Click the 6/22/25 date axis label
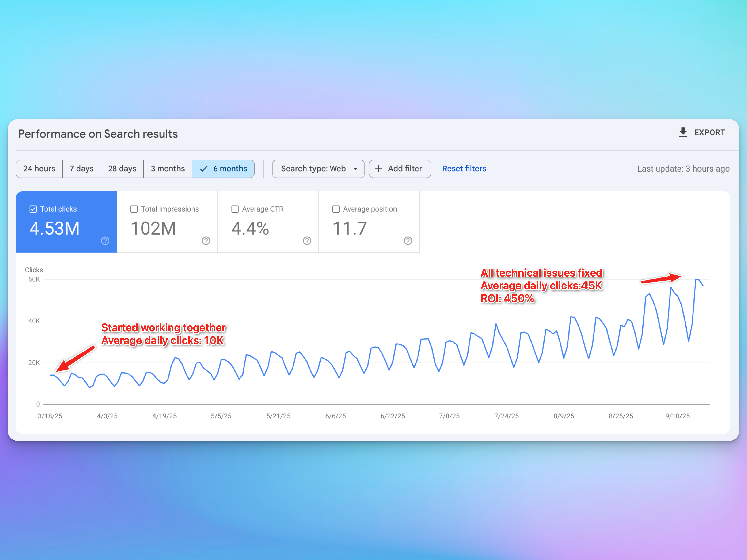Viewport: 747px width, 560px height. tap(392, 416)
